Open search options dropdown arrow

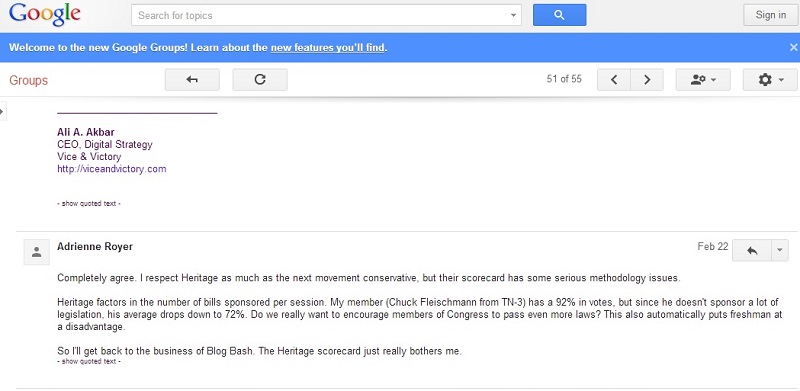(514, 15)
